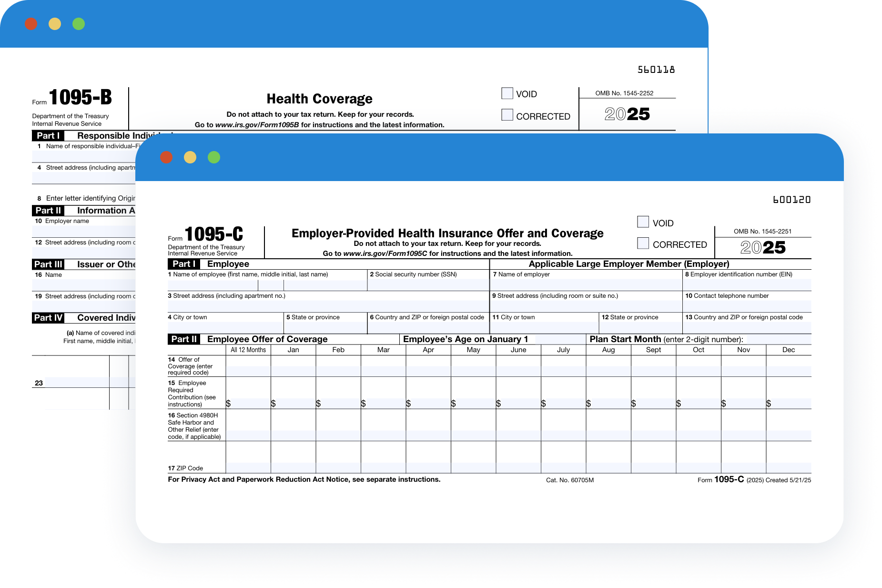Click the yellow dot on the 1095-C window

(x=190, y=157)
